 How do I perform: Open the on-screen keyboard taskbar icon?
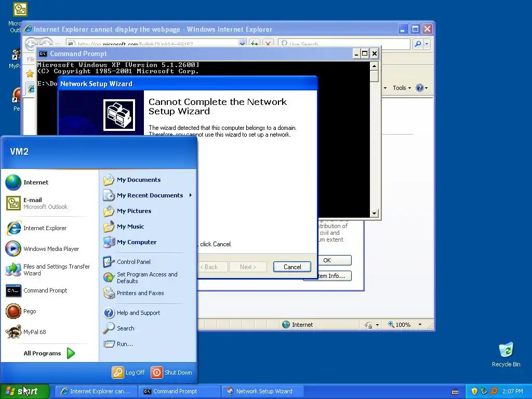tap(455, 392)
